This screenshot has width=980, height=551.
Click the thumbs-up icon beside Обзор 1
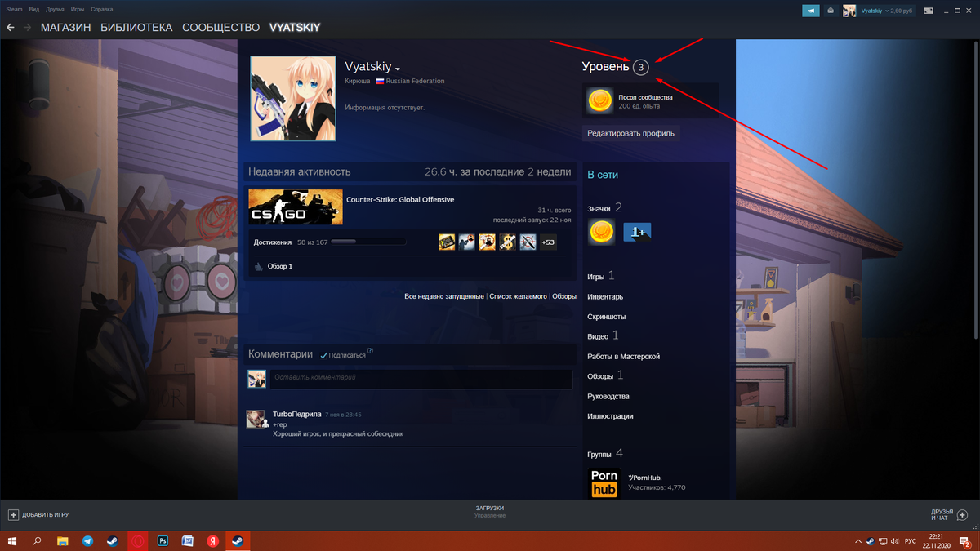pyautogui.click(x=259, y=266)
